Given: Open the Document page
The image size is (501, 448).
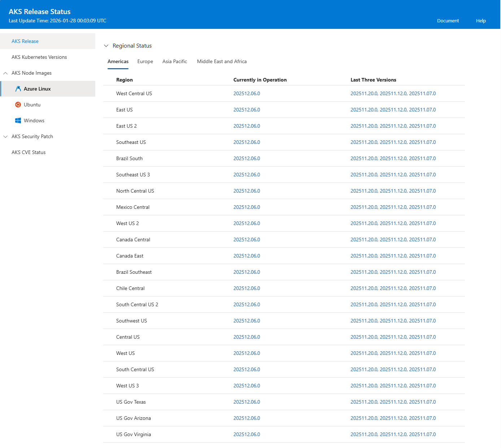Looking at the screenshot, I should click(x=448, y=21).
